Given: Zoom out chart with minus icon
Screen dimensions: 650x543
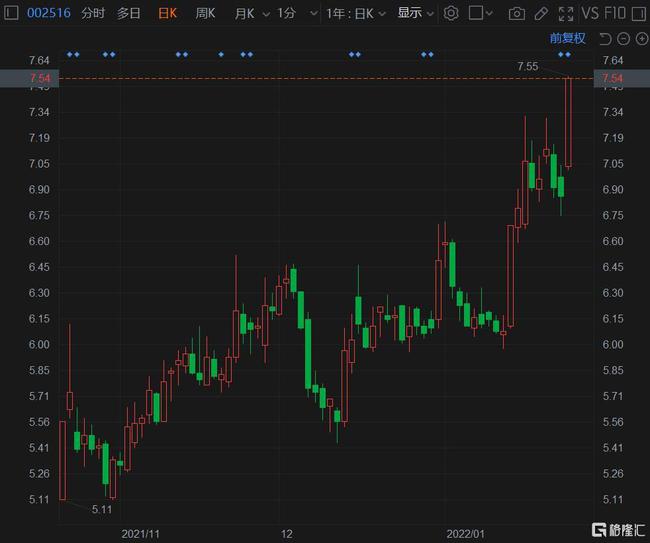Looking at the screenshot, I should tap(622, 39).
